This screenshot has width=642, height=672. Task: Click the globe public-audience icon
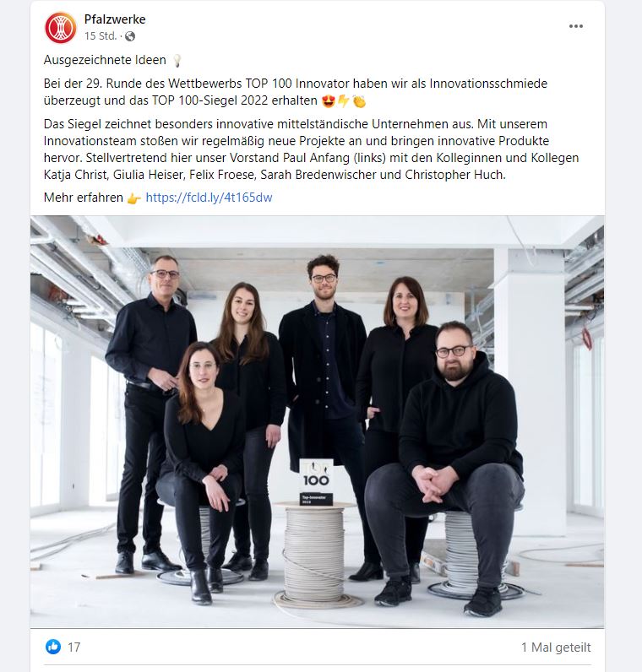click(x=130, y=36)
